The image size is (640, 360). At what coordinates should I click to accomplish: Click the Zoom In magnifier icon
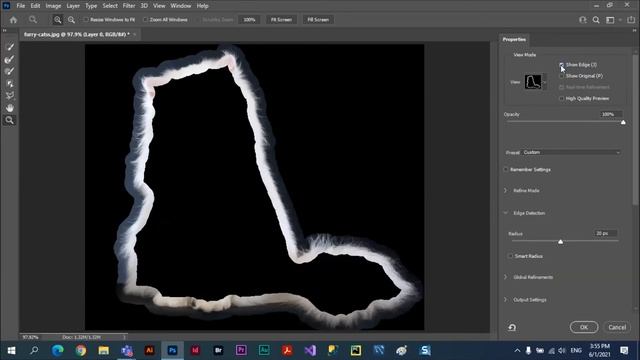(x=58, y=20)
